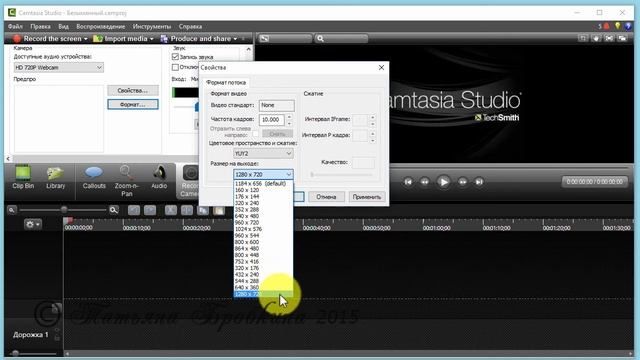Step backward in preview playback

[x=424, y=182]
